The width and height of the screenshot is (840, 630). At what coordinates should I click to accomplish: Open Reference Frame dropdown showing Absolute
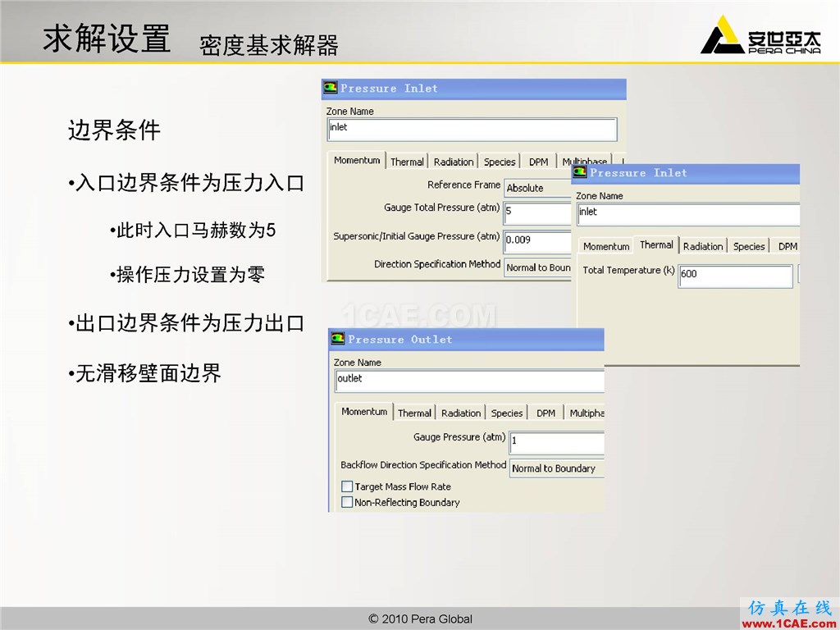(x=537, y=188)
